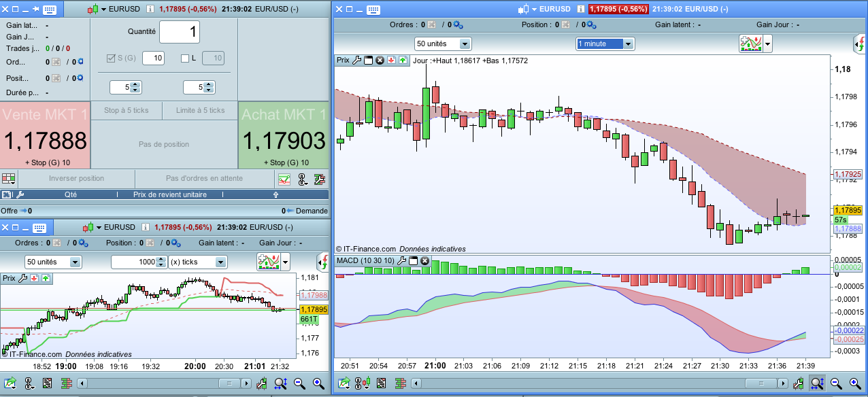Click the 661T countdown label in small chart
Viewport: 868px width, 397px height.
(x=308, y=319)
